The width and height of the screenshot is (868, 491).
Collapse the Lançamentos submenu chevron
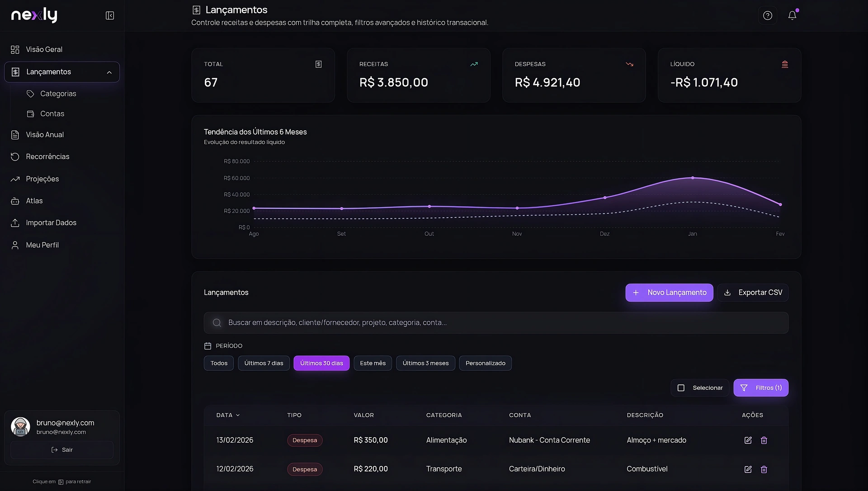click(x=109, y=72)
